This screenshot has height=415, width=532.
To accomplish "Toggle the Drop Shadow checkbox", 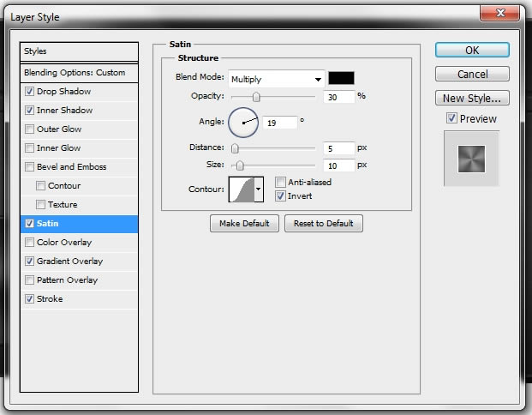I will tap(29, 92).
